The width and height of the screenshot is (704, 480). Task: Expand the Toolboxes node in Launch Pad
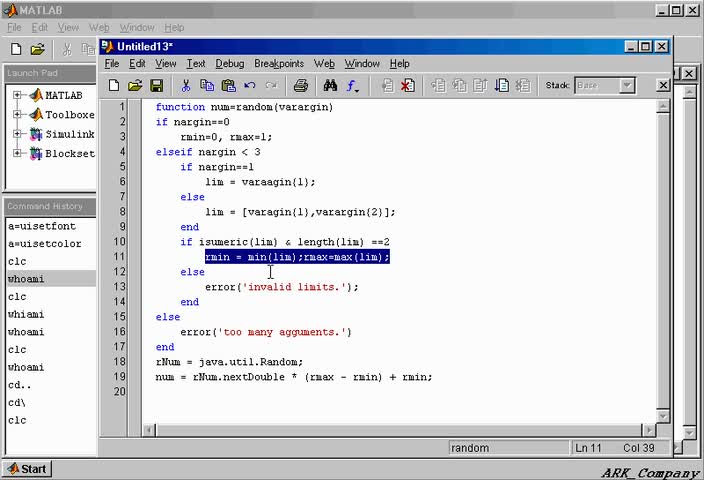point(17,114)
